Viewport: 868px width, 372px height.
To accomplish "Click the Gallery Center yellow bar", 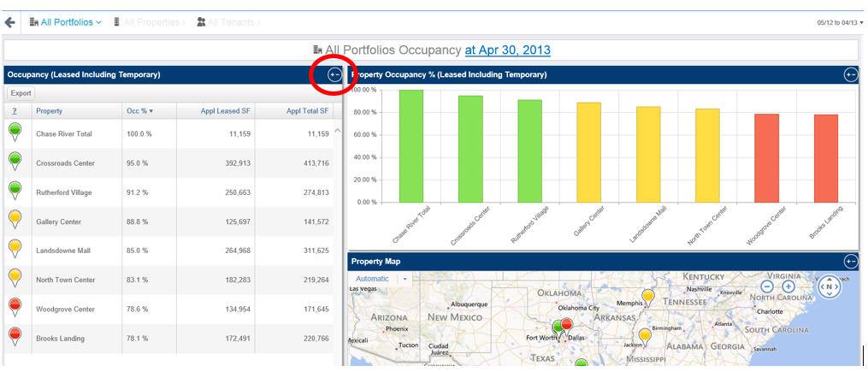I will (589, 152).
